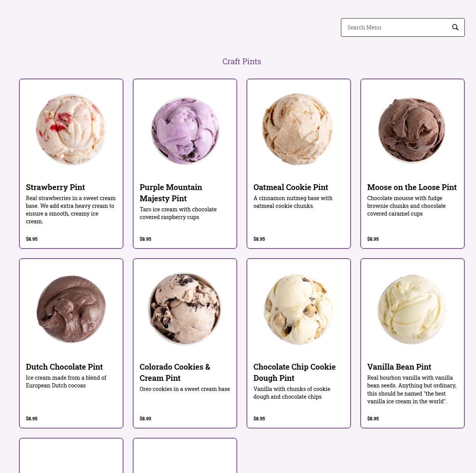Open the Chocolate Chip Cookie Dough photo

298,308
